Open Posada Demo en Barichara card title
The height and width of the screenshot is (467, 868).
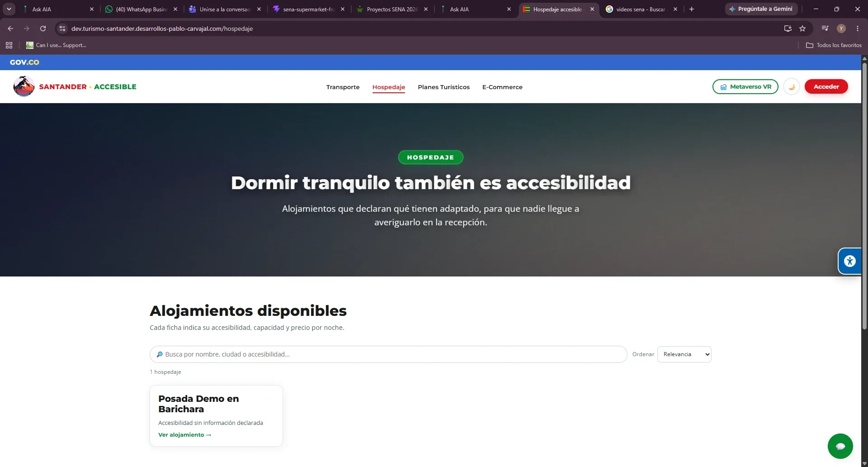[x=198, y=404]
